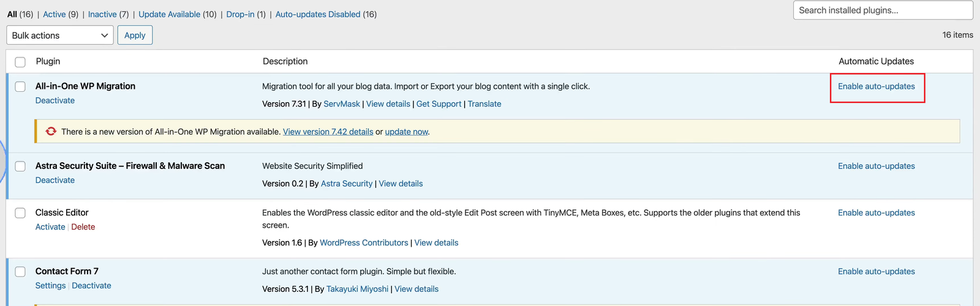This screenshot has height=306, width=980.
Task: Click the Translate link
Action: 484,104
